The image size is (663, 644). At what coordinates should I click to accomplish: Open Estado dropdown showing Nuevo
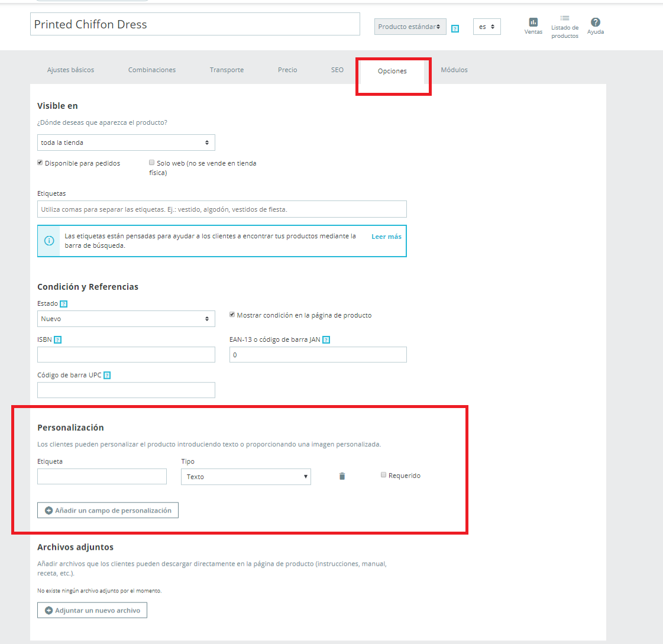pyautogui.click(x=126, y=319)
